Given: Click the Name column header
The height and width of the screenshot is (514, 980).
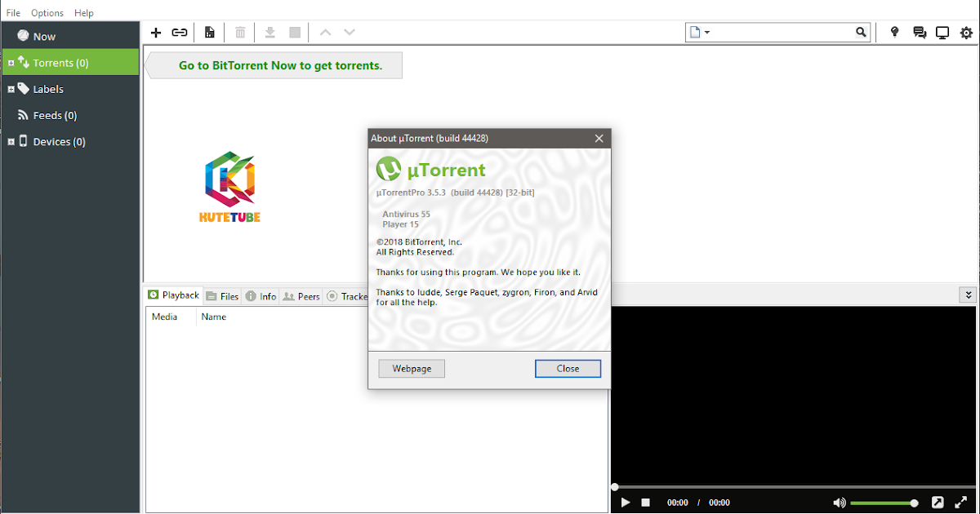Looking at the screenshot, I should tap(214, 317).
